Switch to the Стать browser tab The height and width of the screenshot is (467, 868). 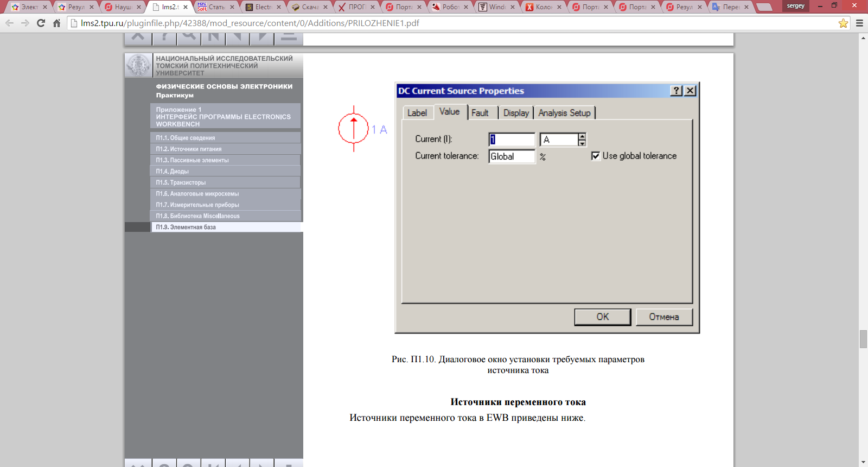pyautogui.click(x=216, y=7)
